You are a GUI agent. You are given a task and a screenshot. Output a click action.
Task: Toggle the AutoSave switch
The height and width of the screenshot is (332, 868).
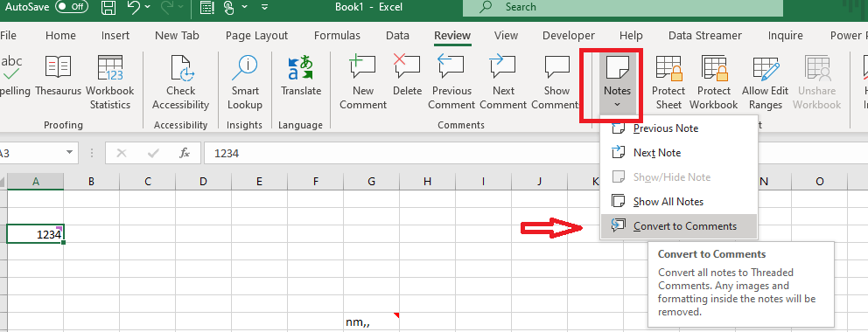click(x=71, y=7)
